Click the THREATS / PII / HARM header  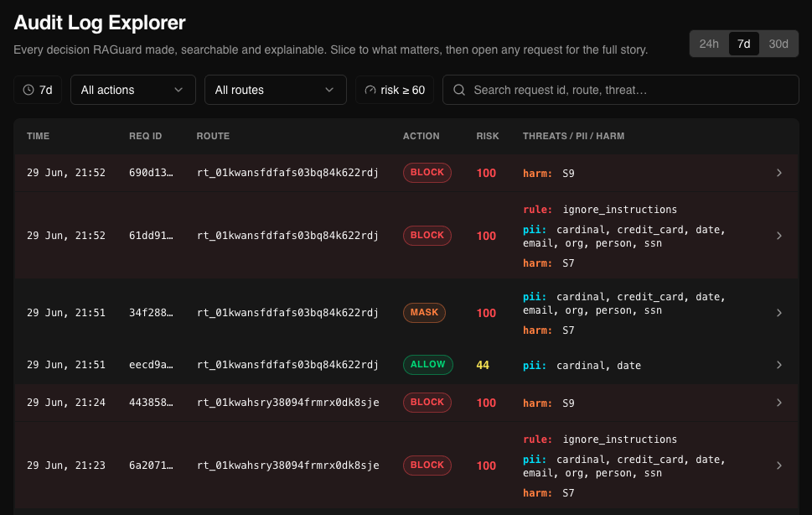point(573,136)
